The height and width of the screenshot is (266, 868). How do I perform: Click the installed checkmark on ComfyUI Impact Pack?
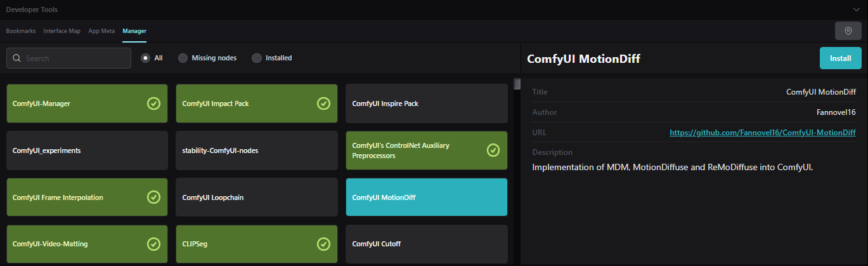(x=323, y=103)
